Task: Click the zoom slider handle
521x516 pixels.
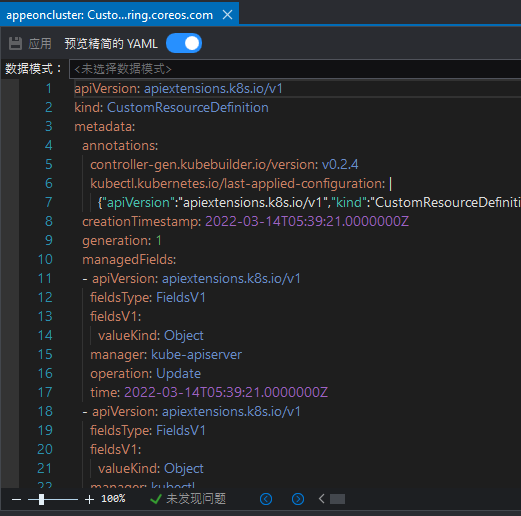Action: [41, 499]
